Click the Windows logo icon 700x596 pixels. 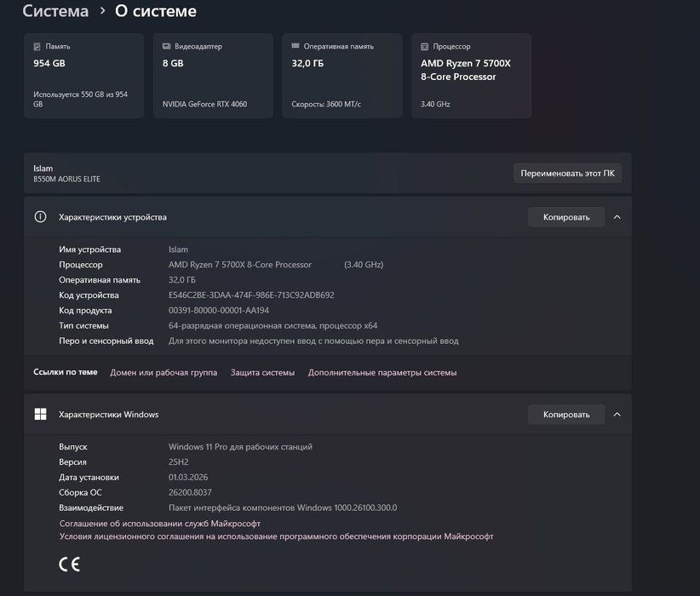[40, 415]
